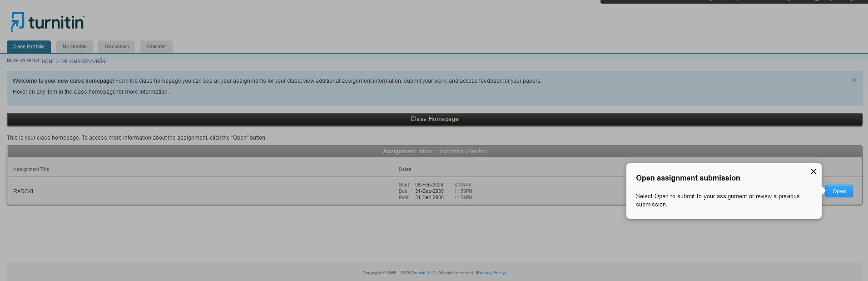Click the DIPLOMSKI/ZAVRŠNI breadcrumb link
The height and width of the screenshot is (281, 868).
pos(84,61)
